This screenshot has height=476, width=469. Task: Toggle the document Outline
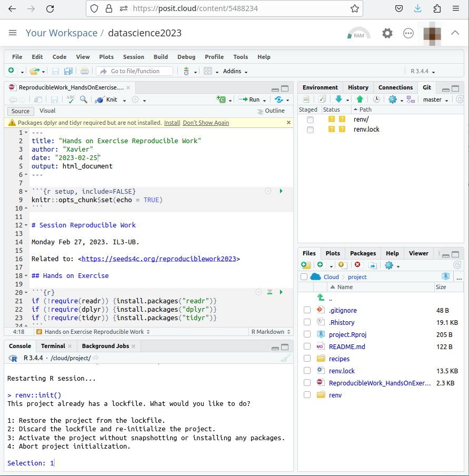pyautogui.click(x=271, y=111)
